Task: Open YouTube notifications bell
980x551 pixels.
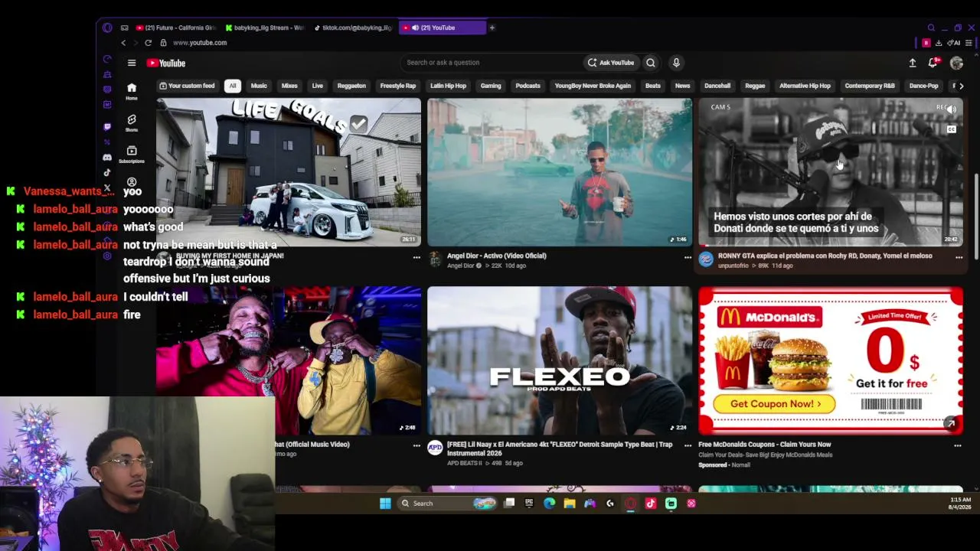Action: coord(933,63)
